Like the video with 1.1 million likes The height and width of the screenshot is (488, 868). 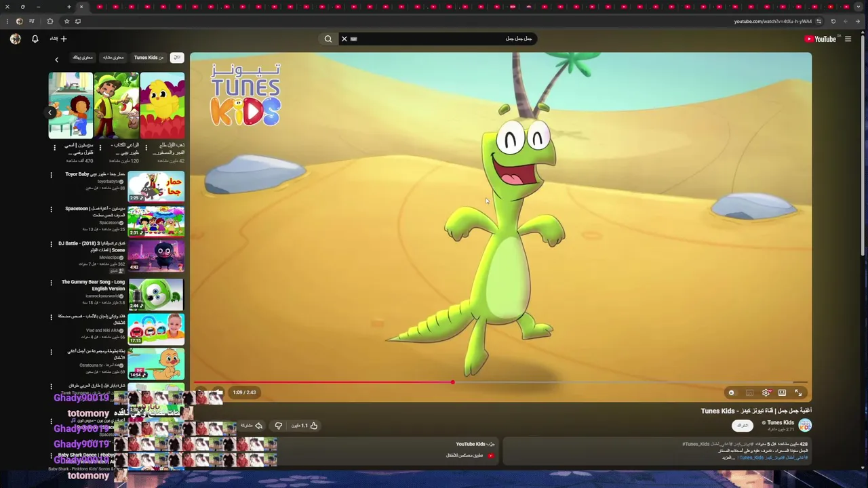point(304,426)
